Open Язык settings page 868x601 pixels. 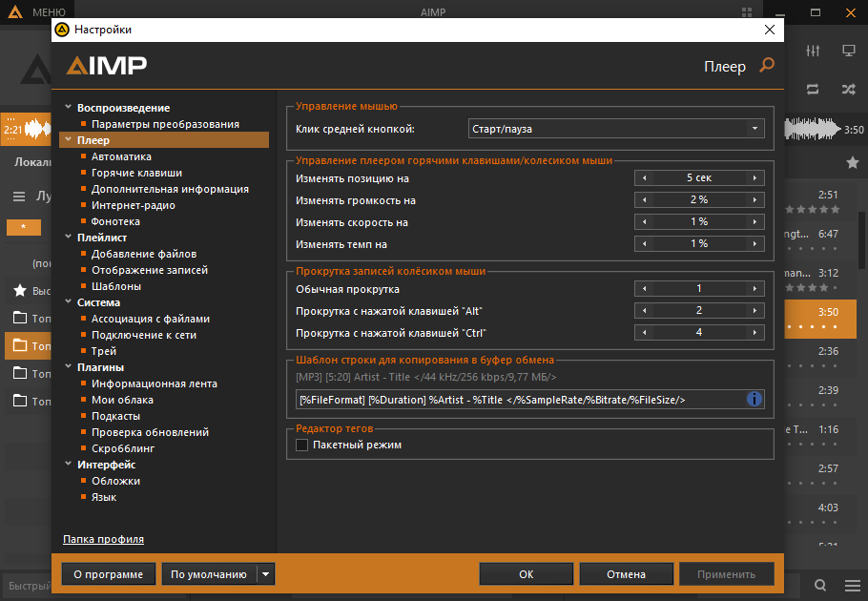(104, 497)
